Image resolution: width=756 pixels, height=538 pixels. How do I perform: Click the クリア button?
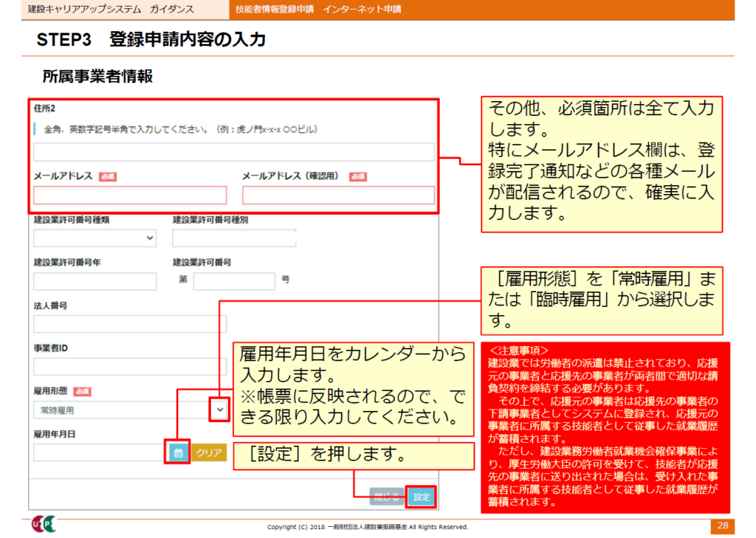click(x=209, y=452)
